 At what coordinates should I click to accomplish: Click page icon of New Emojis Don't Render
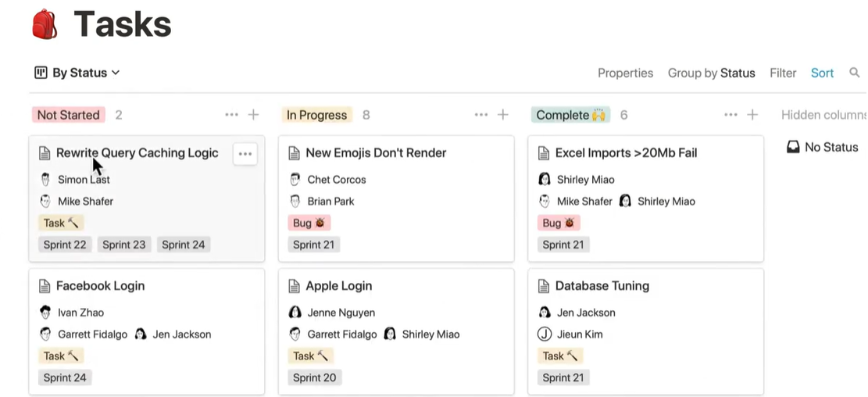[294, 153]
